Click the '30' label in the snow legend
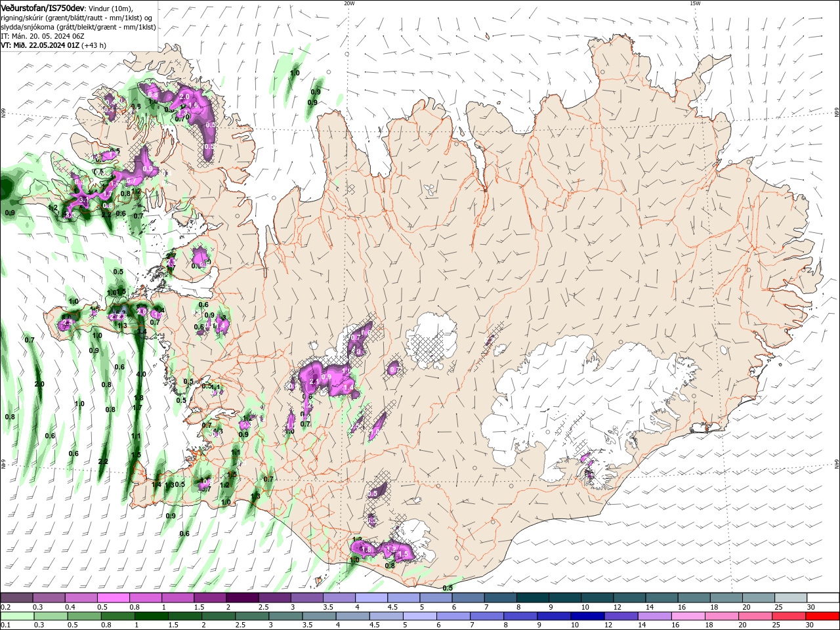This screenshot has width=840, height=630. (810, 607)
